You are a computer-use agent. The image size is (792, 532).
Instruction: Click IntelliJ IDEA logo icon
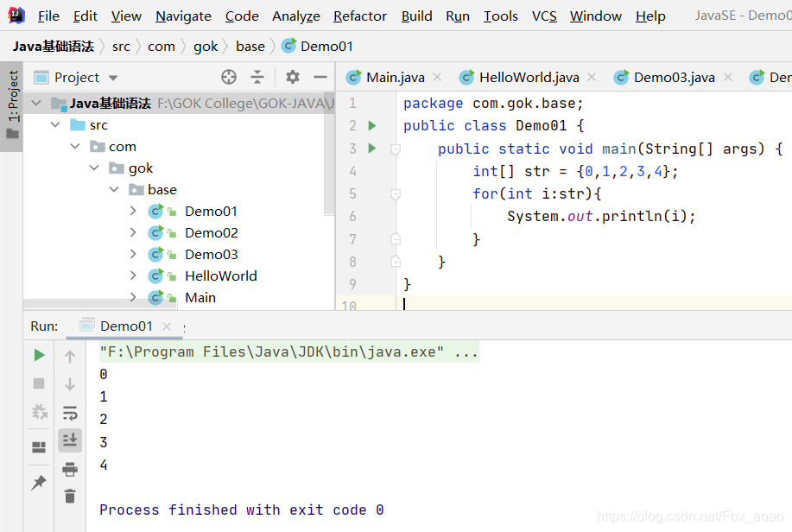16,16
